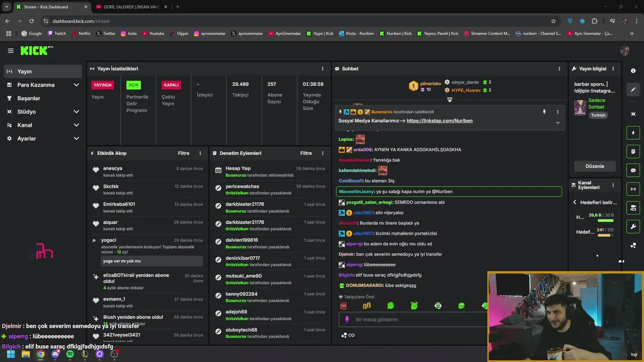Open Yayıncı Paneli | Kick bookmark
Image resolution: width=644 pixels, height=362 pixels.
point(437,34)
